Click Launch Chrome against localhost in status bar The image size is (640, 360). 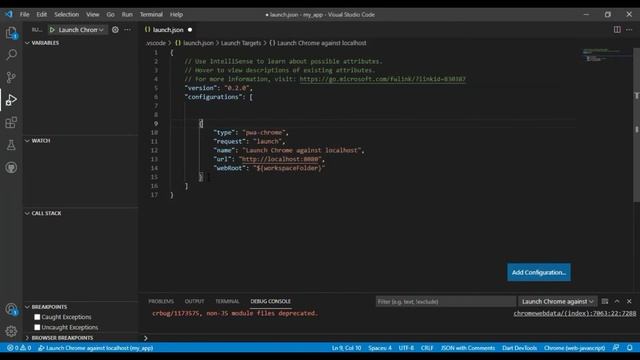96,348
